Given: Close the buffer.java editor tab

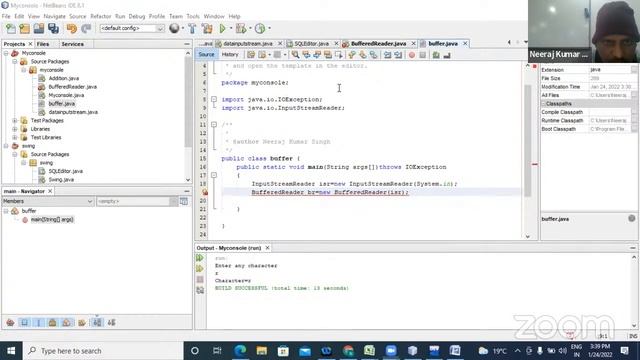Looking at the screenshot, I should (465, 43).
